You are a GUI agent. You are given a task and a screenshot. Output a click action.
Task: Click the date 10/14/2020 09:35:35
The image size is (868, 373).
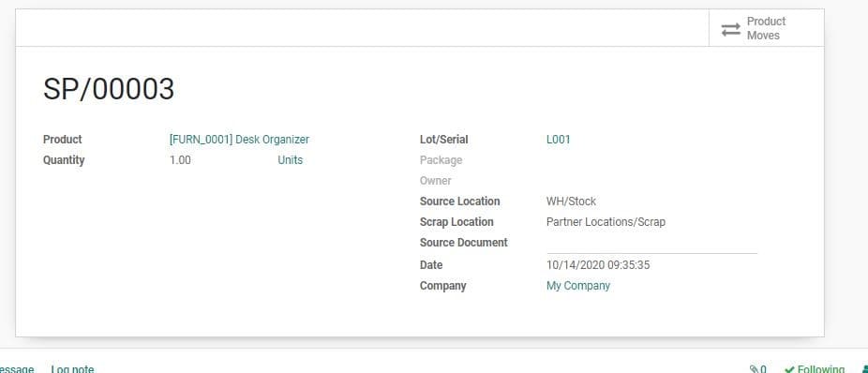coord(598,265)
